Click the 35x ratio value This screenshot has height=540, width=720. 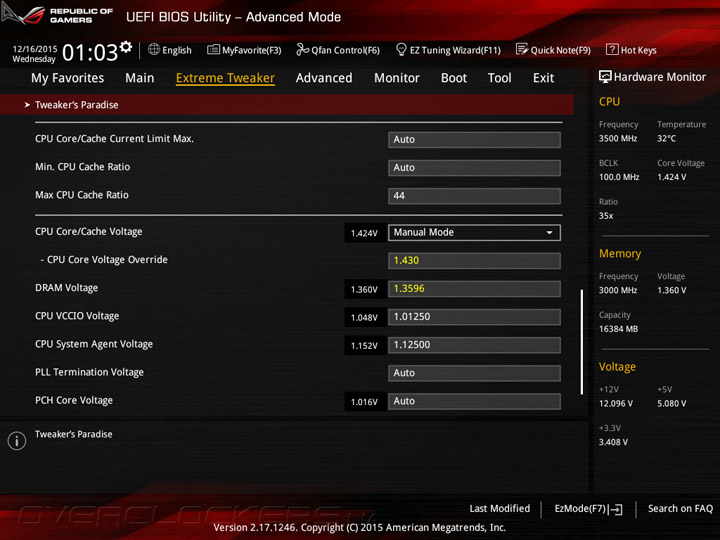(606, 216)
